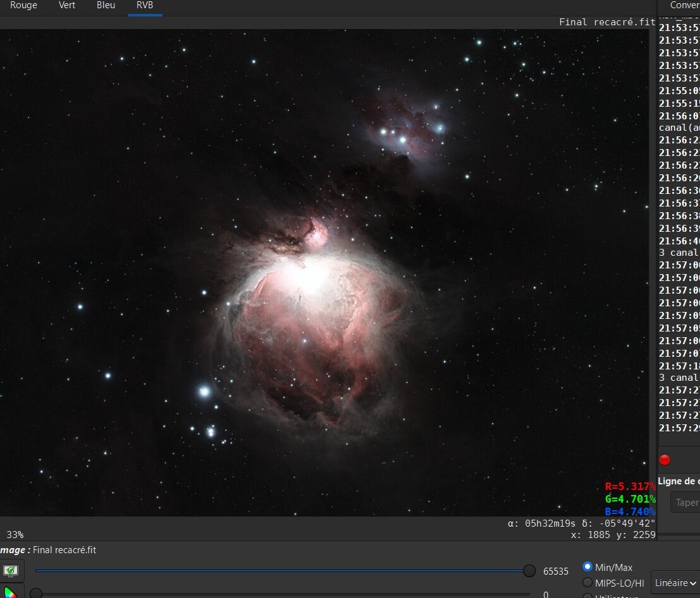Image resolution: width=700 pixels, height=598 pixels.
Task: Click the Final recacré.fit title above the image
Action: 607,22
